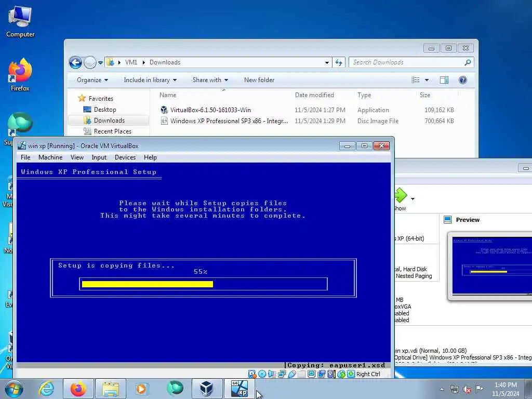Click Downloads in the address breadcrumb
Image resolution: width=532 pixels, height=399 pixels.
(165, 62)
